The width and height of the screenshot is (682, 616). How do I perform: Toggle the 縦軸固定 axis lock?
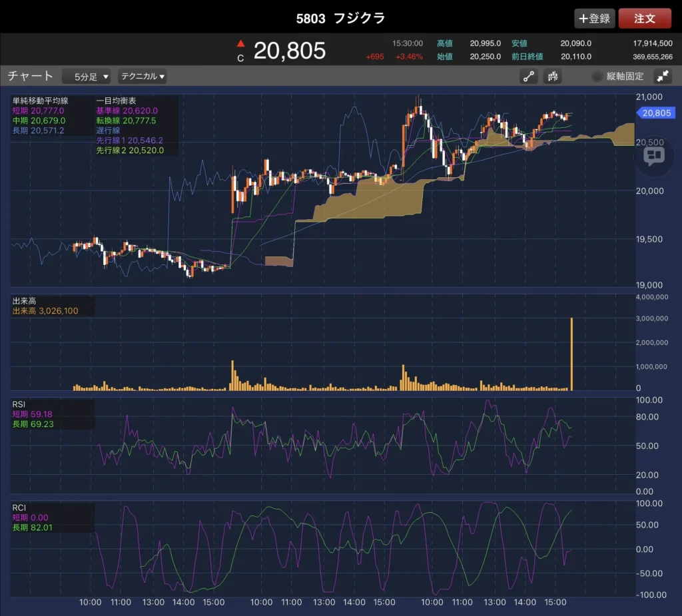point(618,77)
